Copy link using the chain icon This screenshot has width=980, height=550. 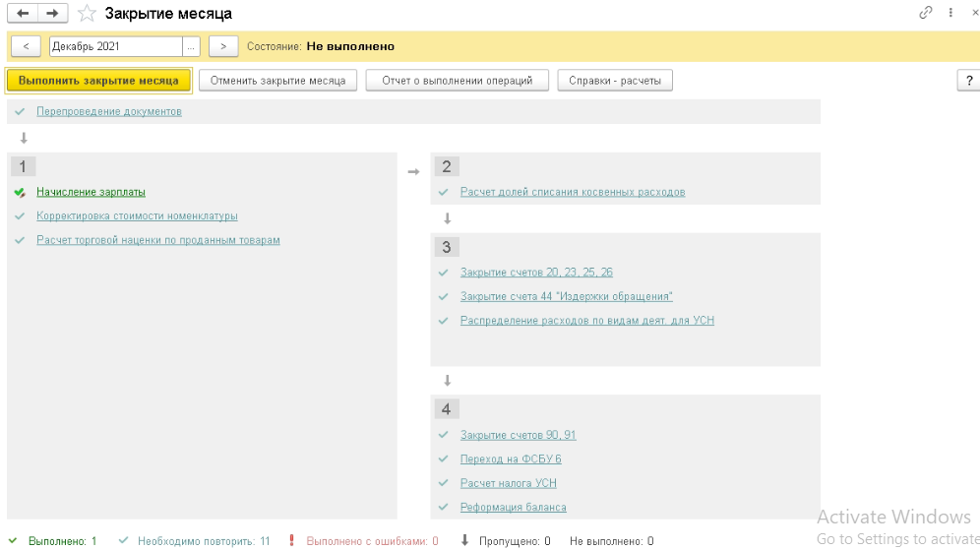coord(925,13)
